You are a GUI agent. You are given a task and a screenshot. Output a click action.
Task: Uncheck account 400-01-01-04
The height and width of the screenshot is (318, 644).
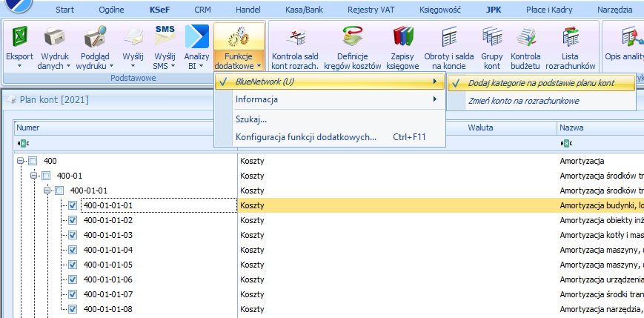coord(73,250)
